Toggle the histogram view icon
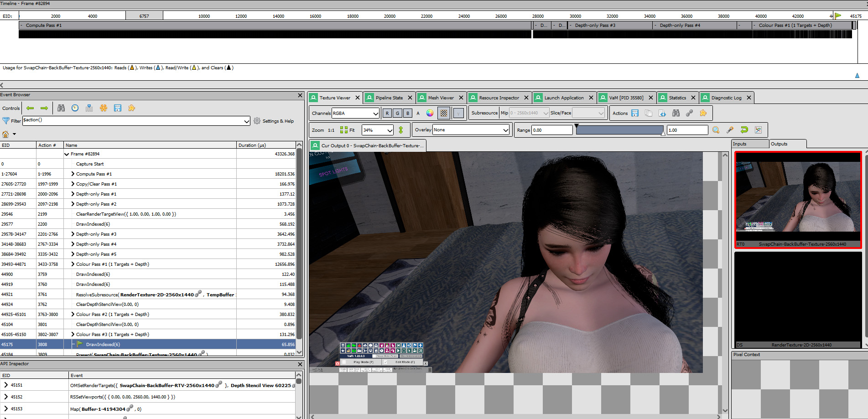 coord(758,130)
